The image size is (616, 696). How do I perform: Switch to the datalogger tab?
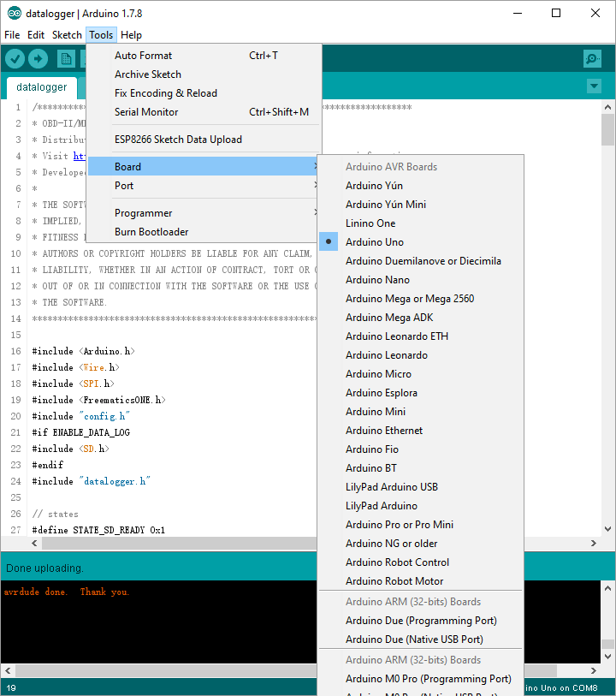pos(42,87)
